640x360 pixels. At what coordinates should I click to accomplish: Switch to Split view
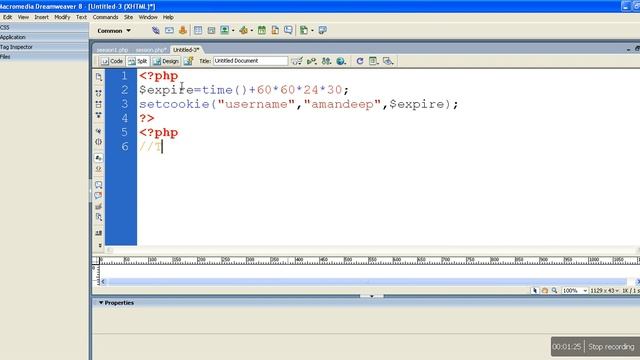point(138,61)
